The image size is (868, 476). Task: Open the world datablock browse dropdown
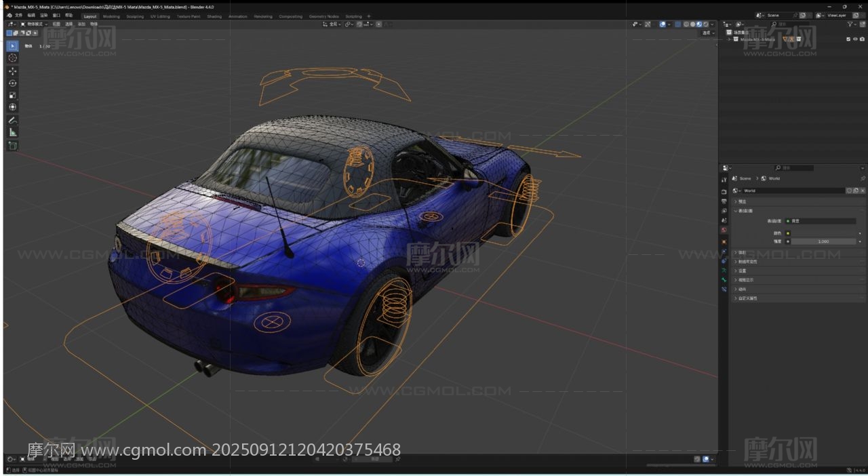(x=736, y=191)
